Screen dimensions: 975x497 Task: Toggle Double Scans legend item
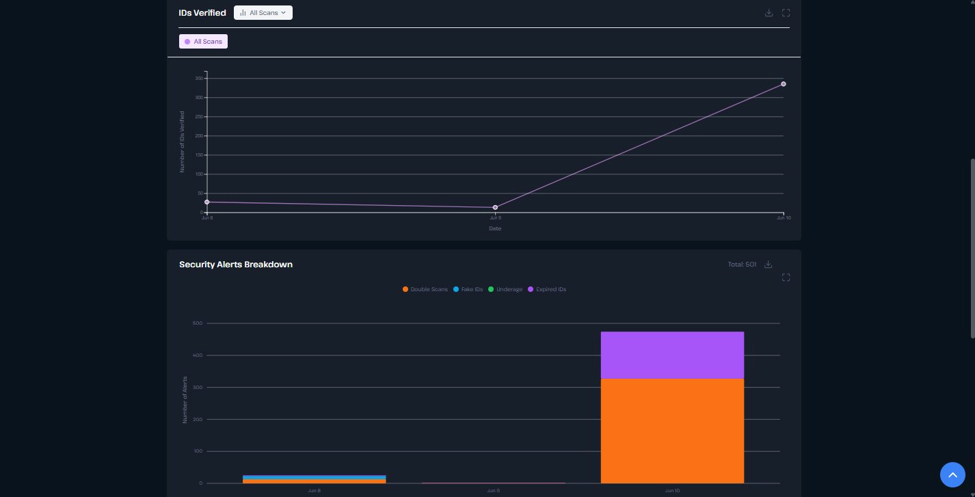425,289
